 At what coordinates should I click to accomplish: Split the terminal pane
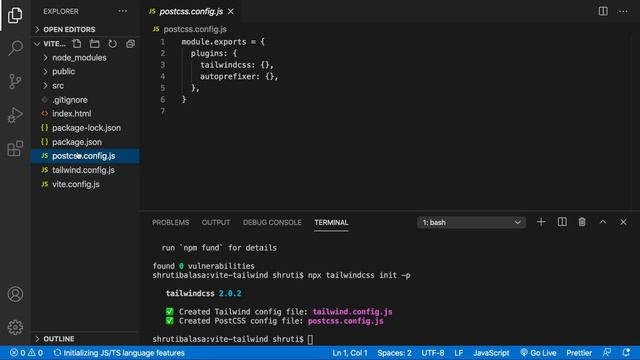pos(562,222)
